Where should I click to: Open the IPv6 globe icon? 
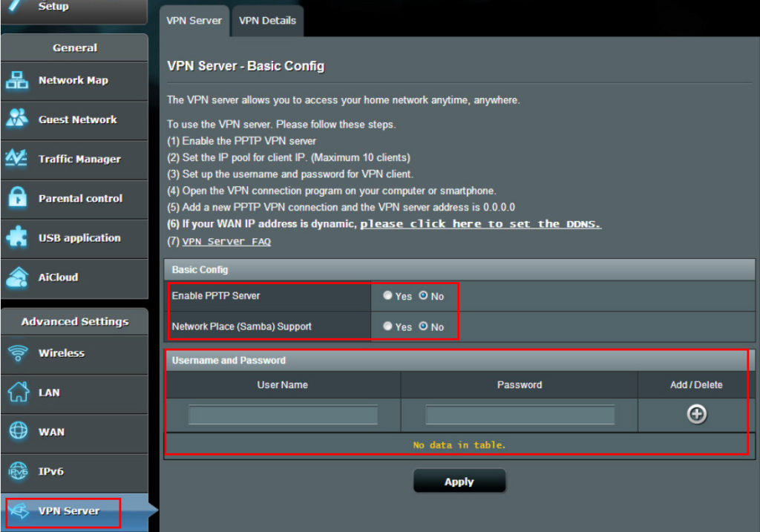tap(19, 470)
